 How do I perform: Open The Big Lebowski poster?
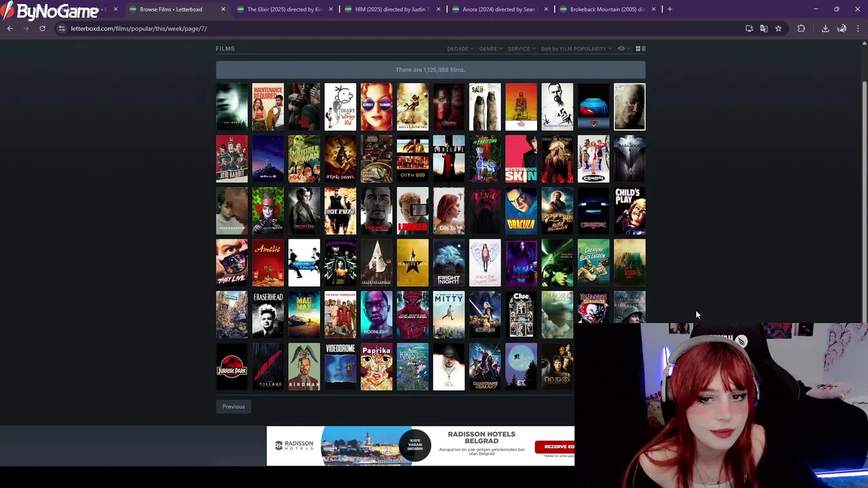tap(412, 106)
